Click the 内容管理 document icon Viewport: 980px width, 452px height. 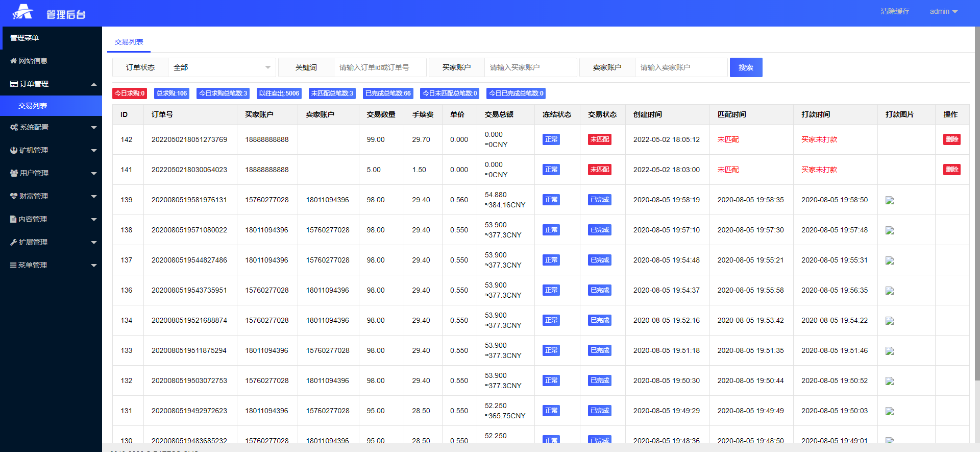13,219
